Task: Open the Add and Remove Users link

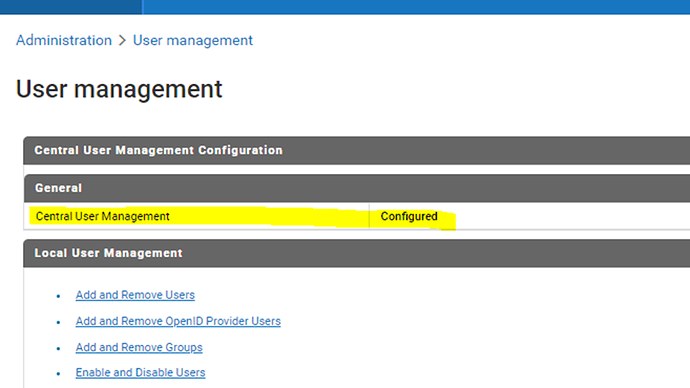Action: 135,295
